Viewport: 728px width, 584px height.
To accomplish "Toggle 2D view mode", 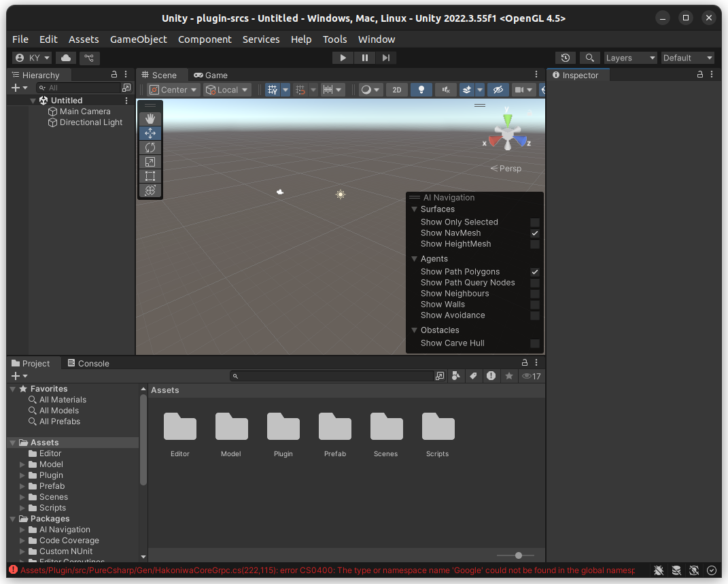I will (x=397, y=90).
